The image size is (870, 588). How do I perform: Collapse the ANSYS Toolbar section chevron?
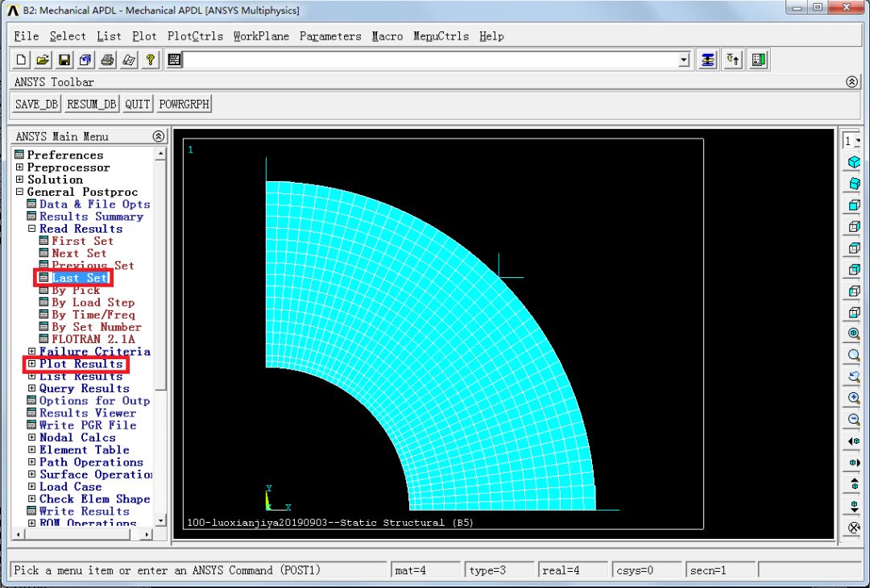click(x=852, y=81)
